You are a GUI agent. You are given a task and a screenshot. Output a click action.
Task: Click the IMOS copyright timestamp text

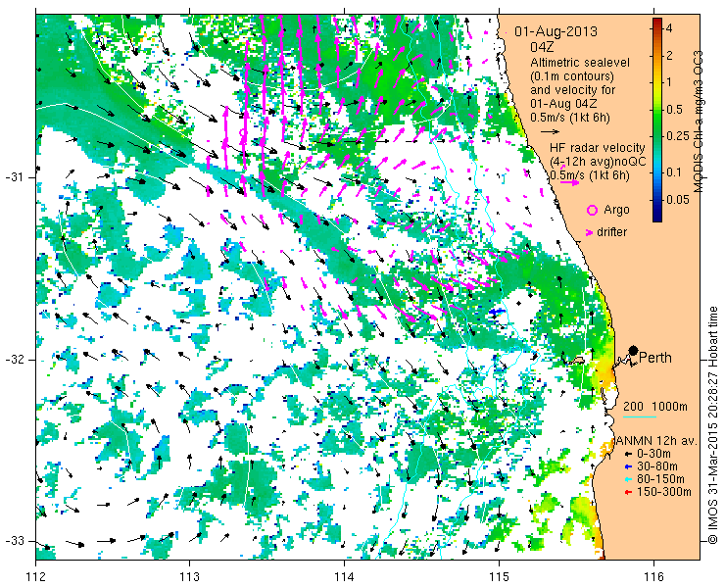click(x=712, y=425)
